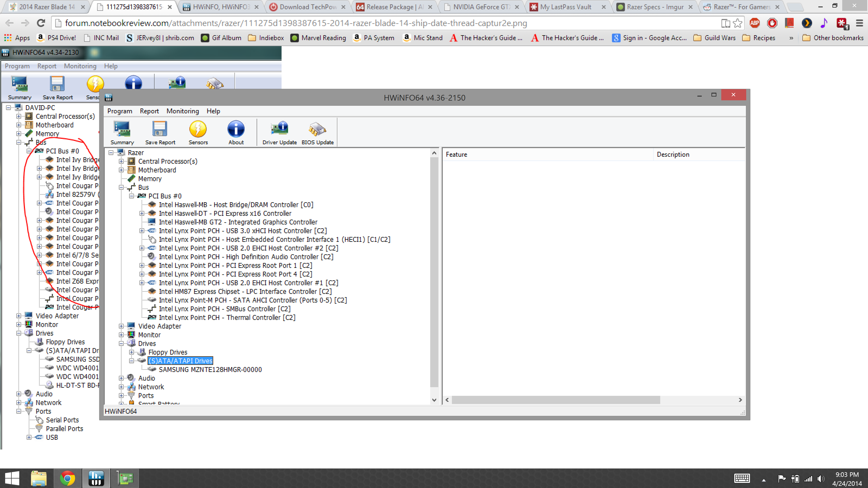Click tree pane scroll down arrow
This screenshot has height=488, width=868.
[x=434, y=400]
